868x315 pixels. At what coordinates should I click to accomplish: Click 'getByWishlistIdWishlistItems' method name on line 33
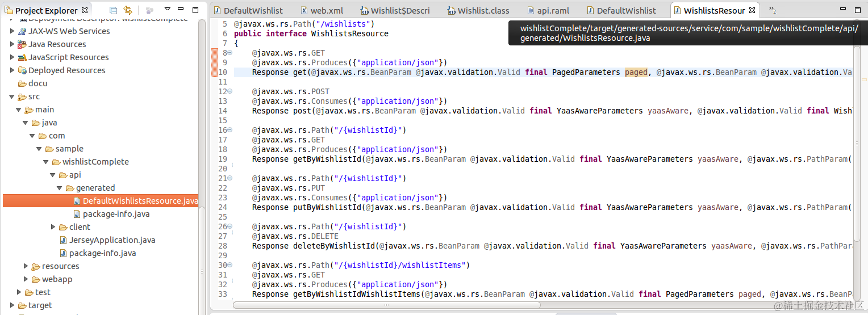coord(357,294)
